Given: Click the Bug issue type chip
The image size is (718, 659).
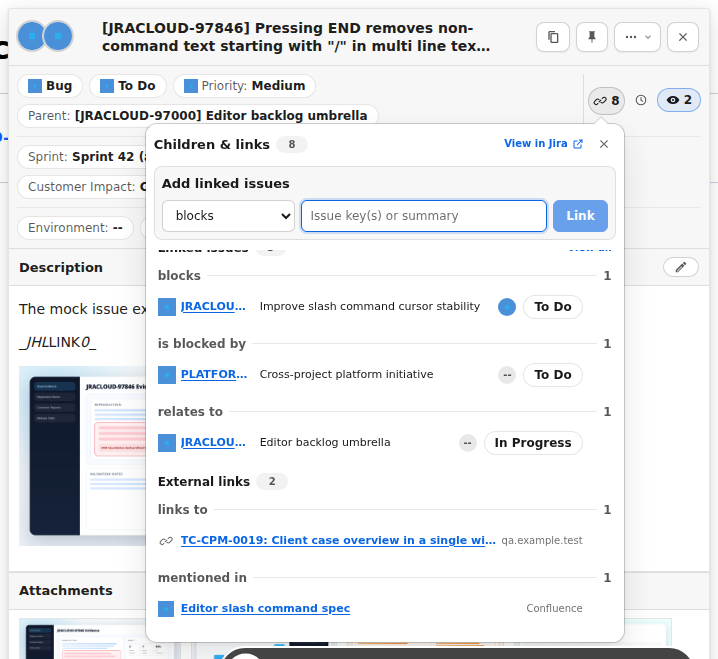Looking at the screenshot, I should click(x=50, y=86).
